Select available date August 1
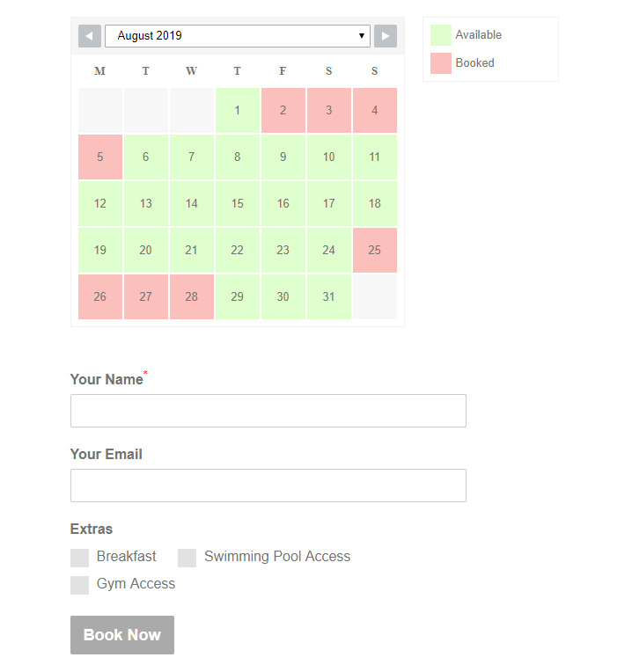Screen dimensions: 632x672 coord(238,111)
